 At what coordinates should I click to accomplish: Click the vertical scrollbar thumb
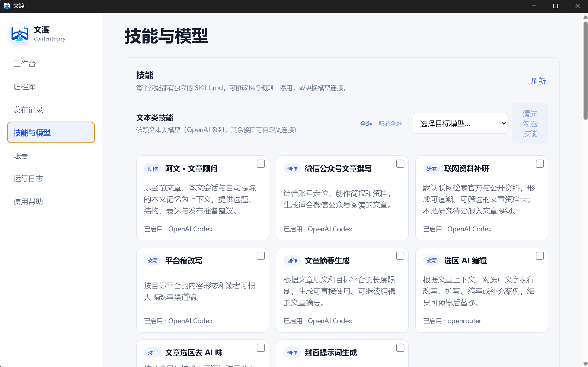point(585,71)
